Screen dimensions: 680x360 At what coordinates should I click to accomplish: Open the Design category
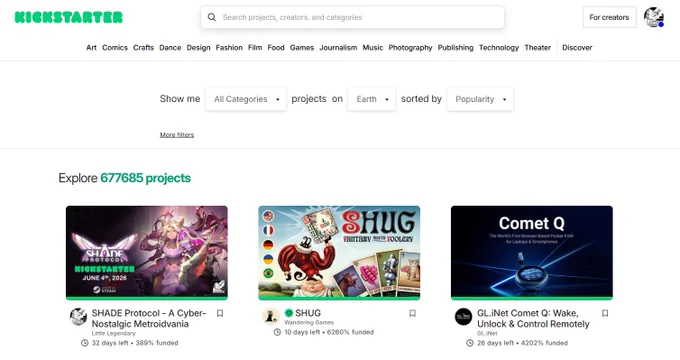tap(199, 48)
